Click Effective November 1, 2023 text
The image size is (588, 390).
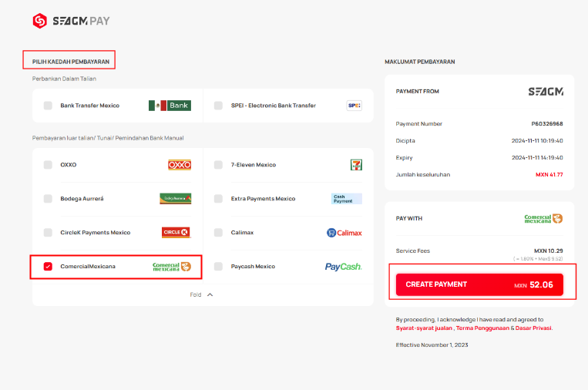(432, 345)
